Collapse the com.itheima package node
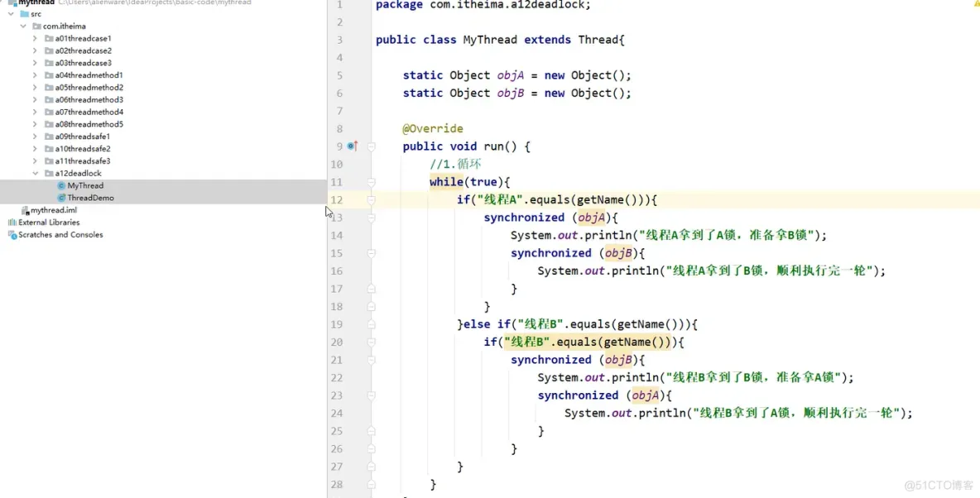 (x=23, y=26)
